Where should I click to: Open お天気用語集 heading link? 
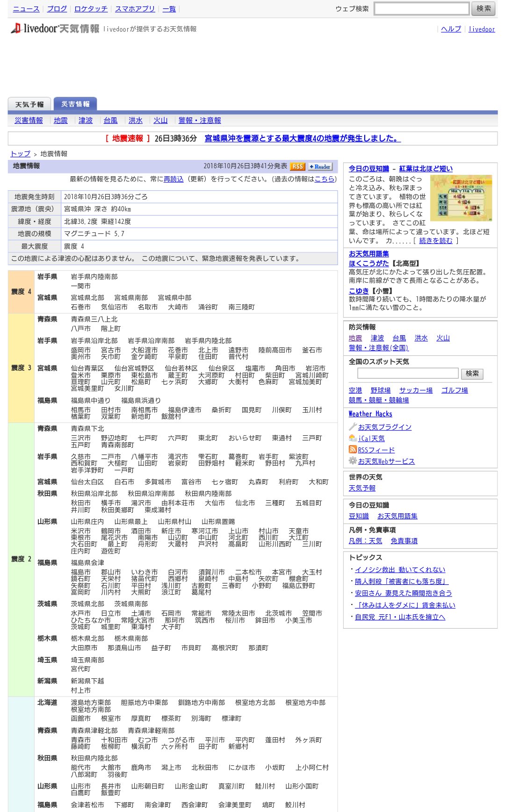point(369,253)
